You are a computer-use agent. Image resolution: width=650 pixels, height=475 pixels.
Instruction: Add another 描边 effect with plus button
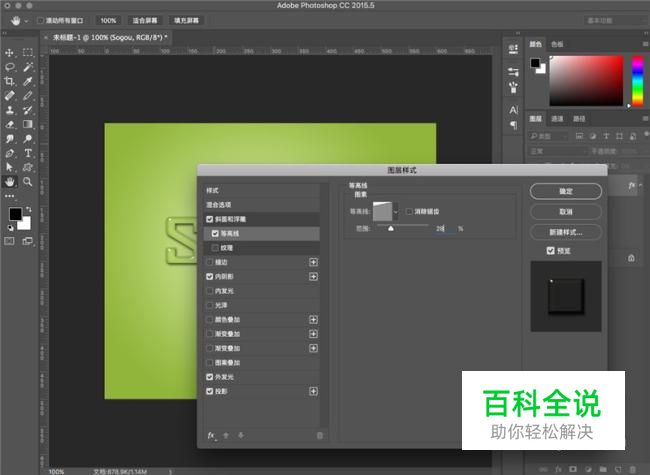[313, 262]
